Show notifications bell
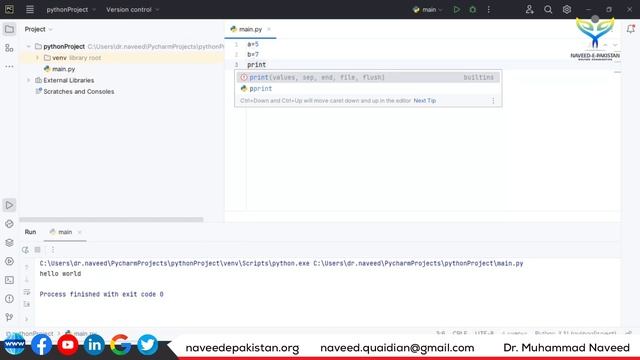640x360 pixels. tap(631, 29)
